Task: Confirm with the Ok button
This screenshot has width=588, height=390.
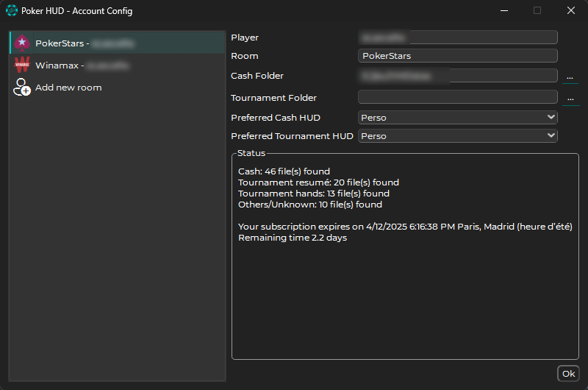Action: [568, 374]
